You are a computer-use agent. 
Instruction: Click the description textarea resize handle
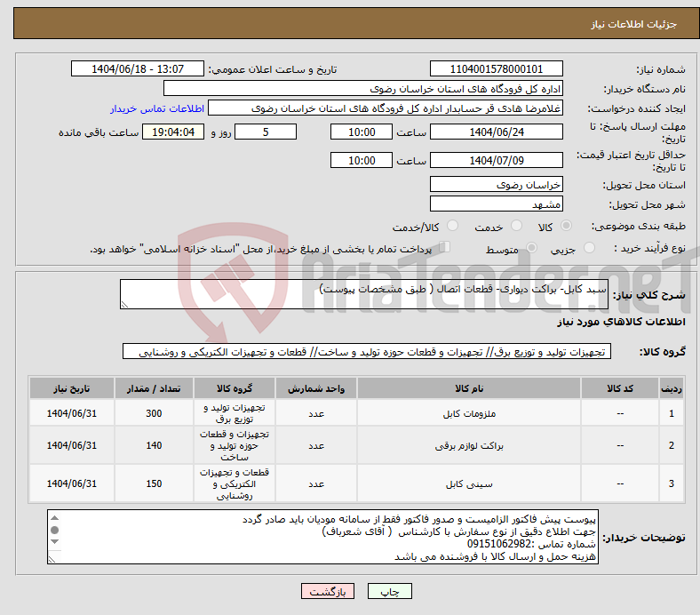coord(124,305)
